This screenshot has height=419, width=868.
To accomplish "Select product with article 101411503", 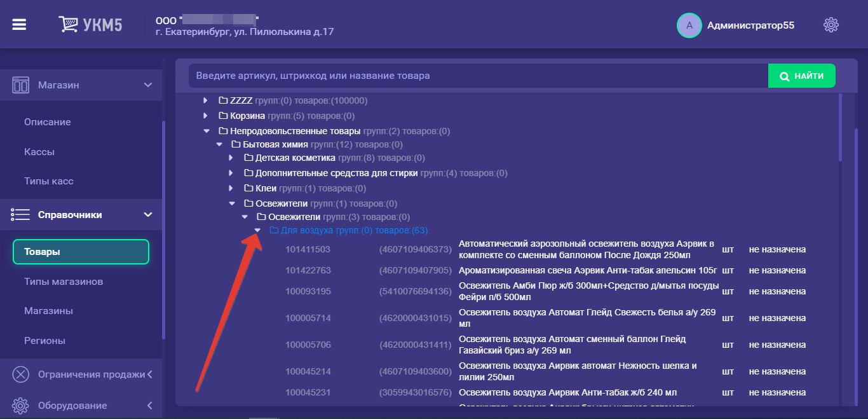I will pyautogui.click(x=308, y=249).
